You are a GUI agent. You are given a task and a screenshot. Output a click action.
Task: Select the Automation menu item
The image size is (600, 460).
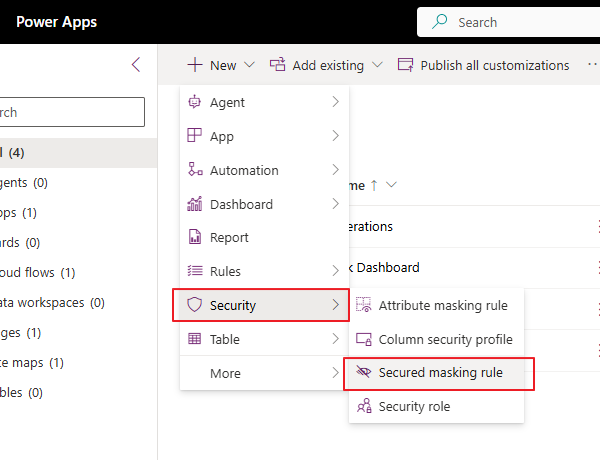coord(264,170)
